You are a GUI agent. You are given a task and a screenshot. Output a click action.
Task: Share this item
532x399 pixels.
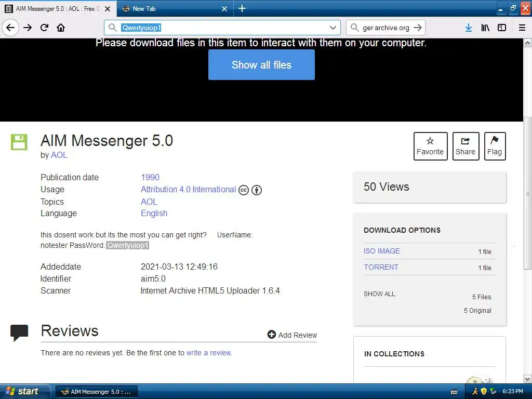click(x=465, y=146)
